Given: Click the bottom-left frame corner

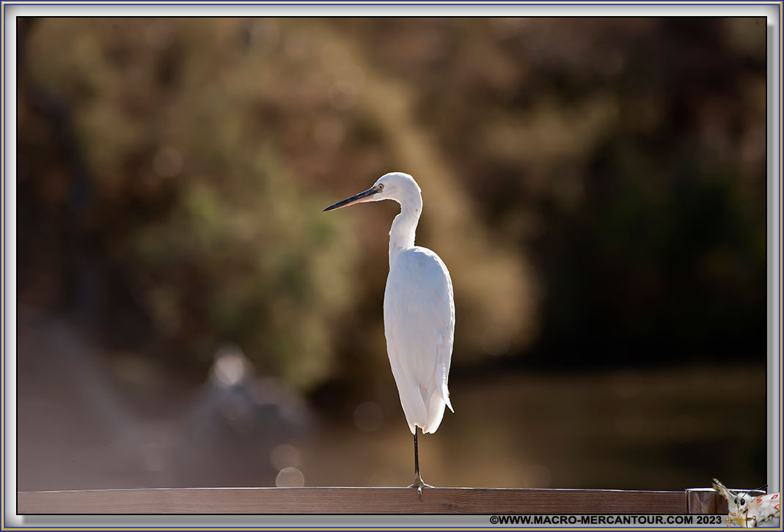Looking at the screenshot, I should pos(4,527).
